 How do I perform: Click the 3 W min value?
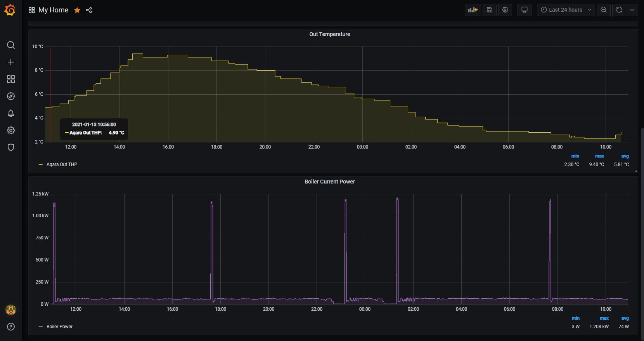point(576,327)
